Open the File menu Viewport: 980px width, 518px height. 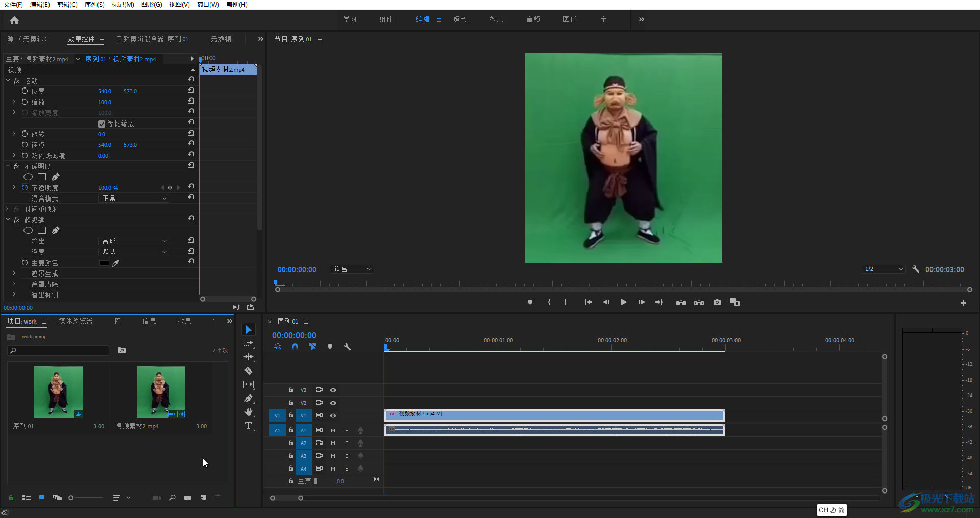click(13, 5)
